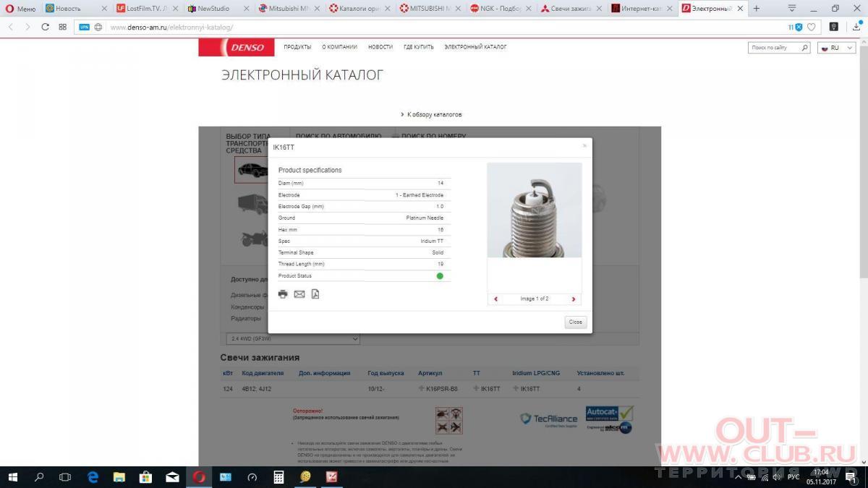Click the Close button in the dialog
The image size is (868, 488).
[x=576, y=322]
